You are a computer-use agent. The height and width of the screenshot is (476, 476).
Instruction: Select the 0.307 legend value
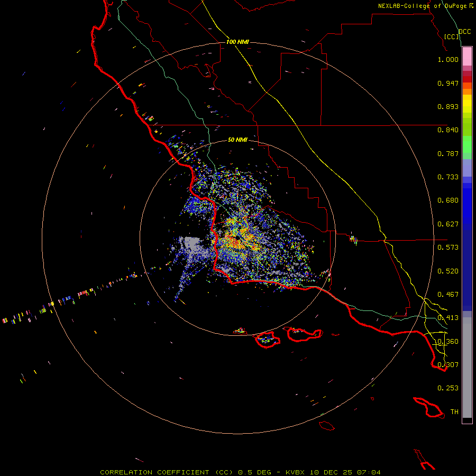coord(448,365)
